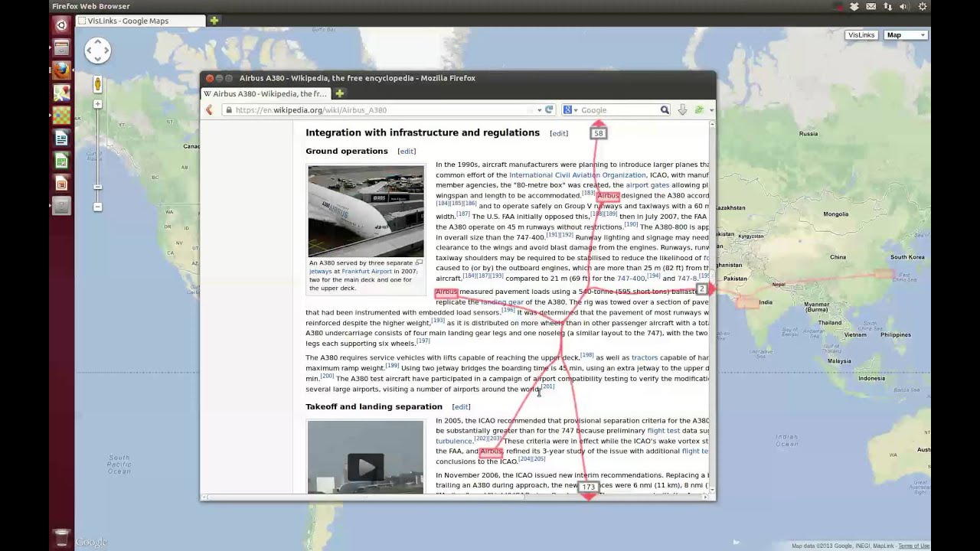
Task: Launch LibreOffice Calc from the launcher
Action: [x=61, y=161]
